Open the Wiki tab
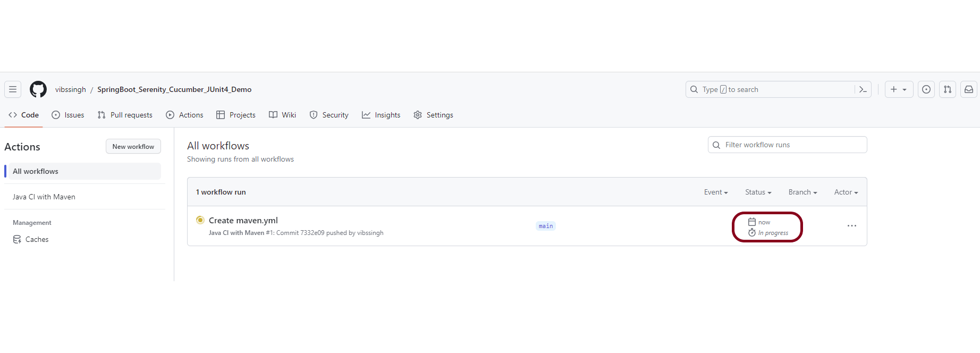 click(x=283, y=115)
